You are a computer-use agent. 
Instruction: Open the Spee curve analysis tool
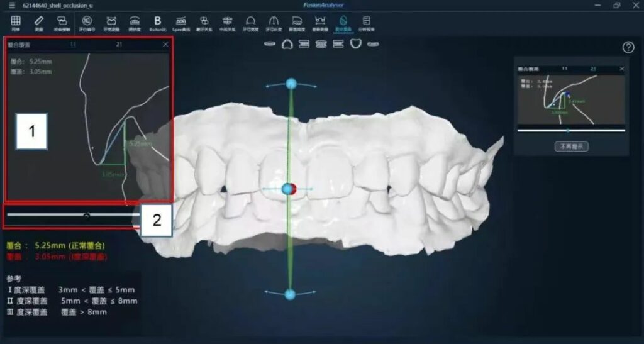tap(180, 23)
